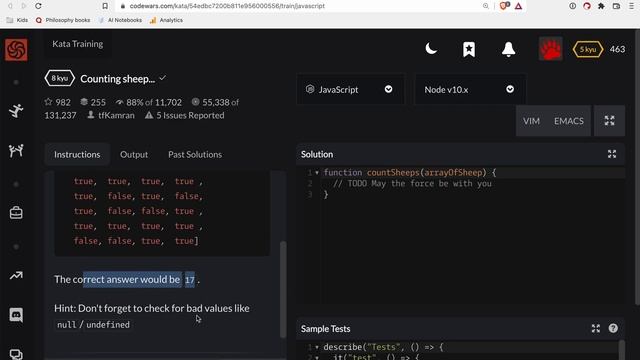
Task: Open the Codewars home logo
Action: pyautogui.click(x=16, y=49)
